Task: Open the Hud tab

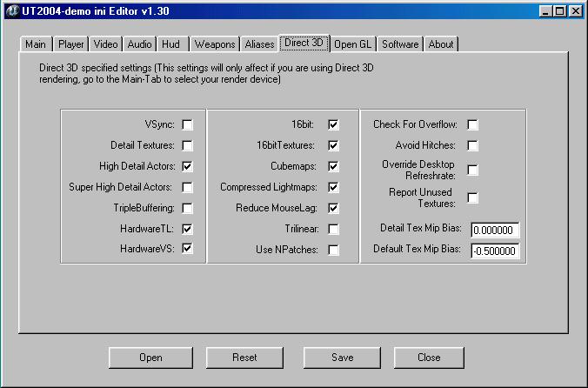Action: 171,44
